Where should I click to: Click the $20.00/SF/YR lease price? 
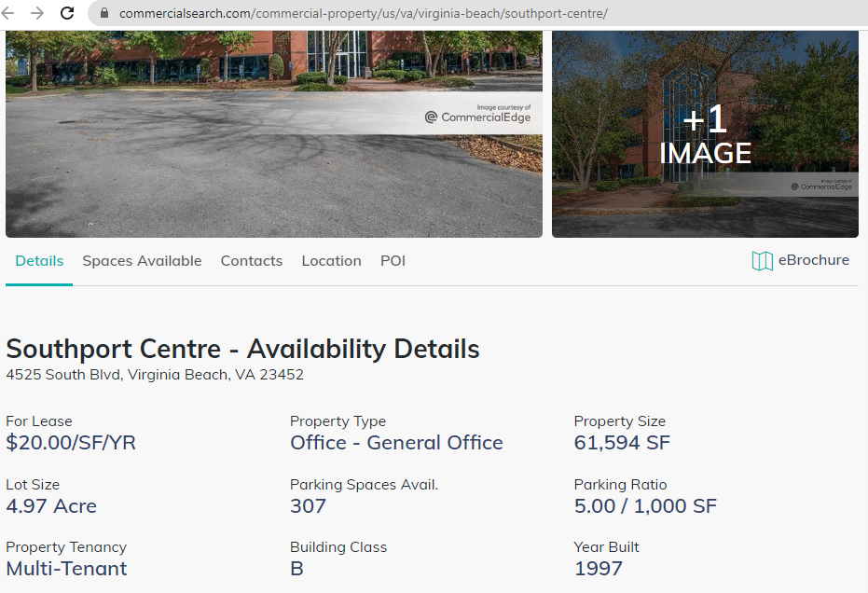click(71, 443)
